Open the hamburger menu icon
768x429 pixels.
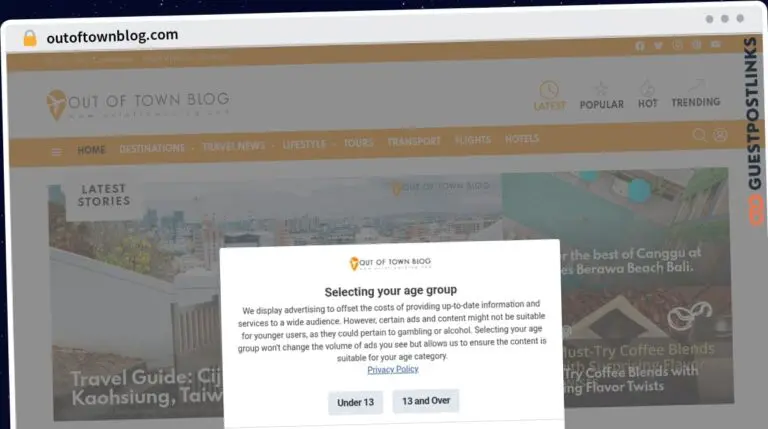(56, 152)
